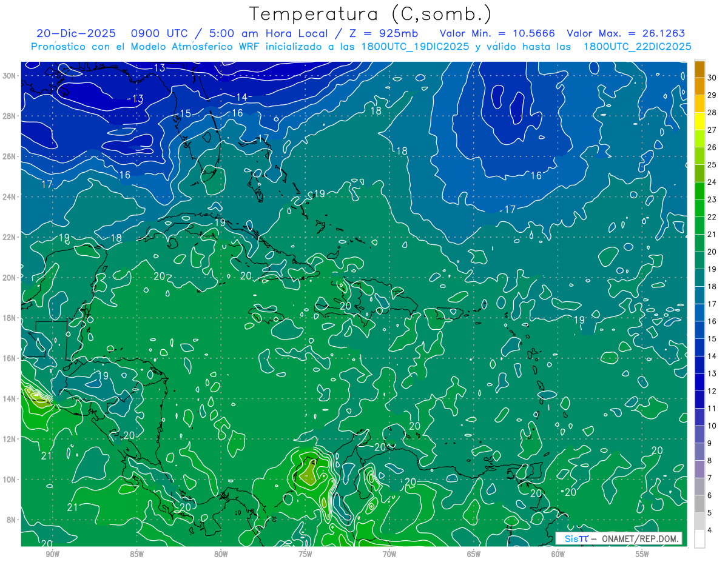This screenshot has height=562, width=728.
Task: Click the Valor Max. = 26.1263 value
Action: (x=625, y=33)
